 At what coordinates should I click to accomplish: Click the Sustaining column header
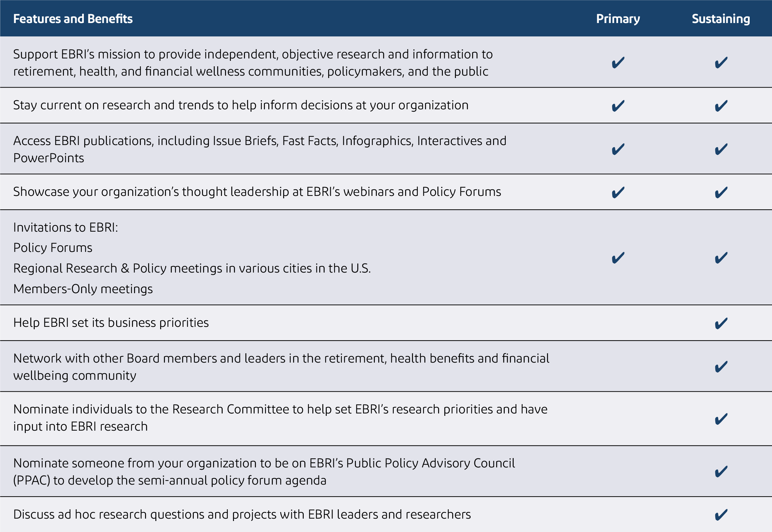[720, 19]
